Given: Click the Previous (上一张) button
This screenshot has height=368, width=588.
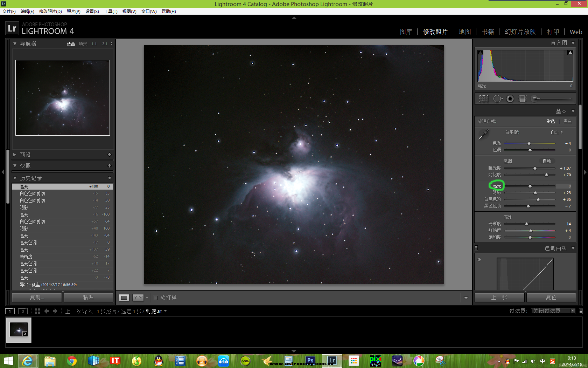Looking at the screenshot, I should (x=499, y=298).
